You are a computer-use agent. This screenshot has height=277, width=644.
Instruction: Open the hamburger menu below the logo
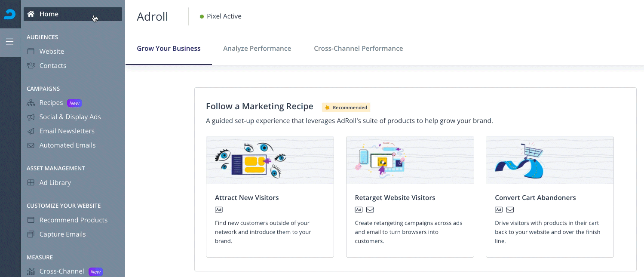coord(10,42)
